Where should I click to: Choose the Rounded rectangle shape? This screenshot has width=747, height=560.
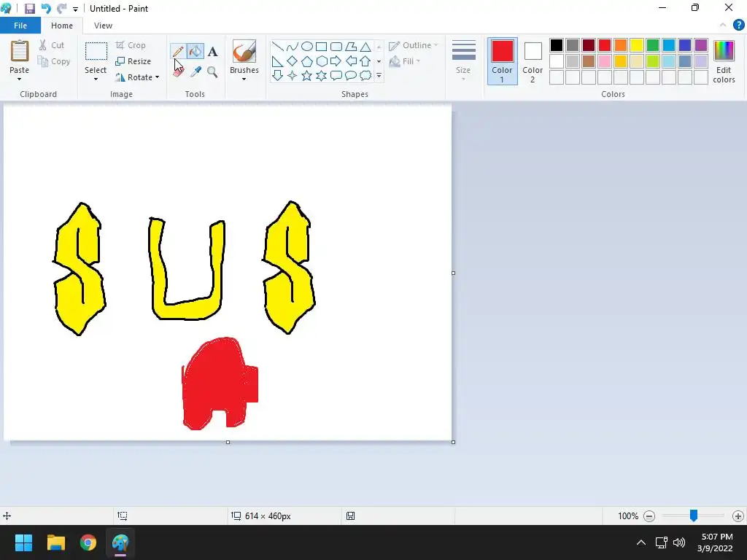pyautogui.click(x=336, y=46)
